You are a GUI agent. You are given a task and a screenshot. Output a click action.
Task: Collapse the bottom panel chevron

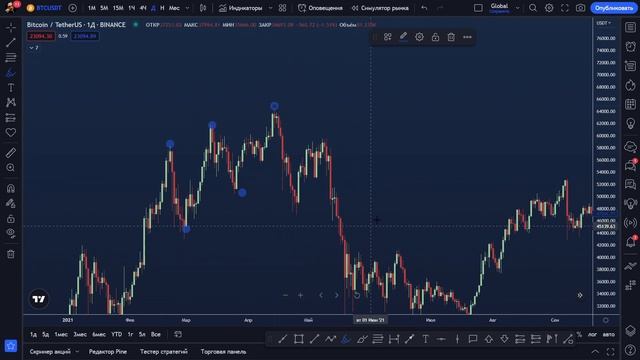tap(596, 351)
